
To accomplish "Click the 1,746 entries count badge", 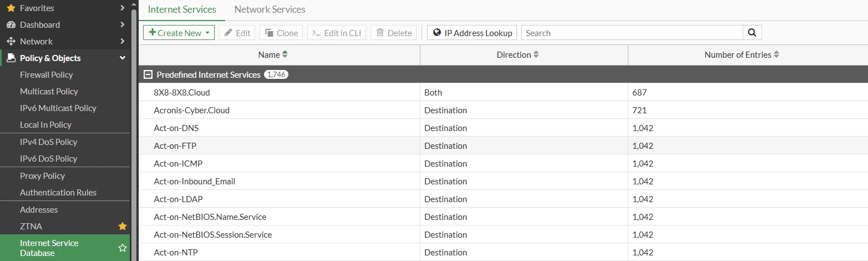I will coord(276,74).
